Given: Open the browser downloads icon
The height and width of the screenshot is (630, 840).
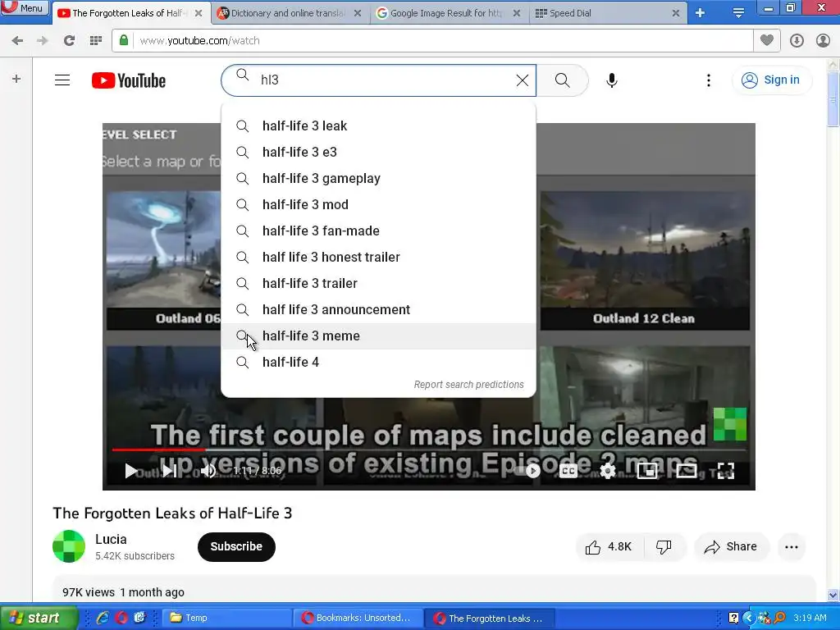Looking at the screenshot, I should 797,40.
